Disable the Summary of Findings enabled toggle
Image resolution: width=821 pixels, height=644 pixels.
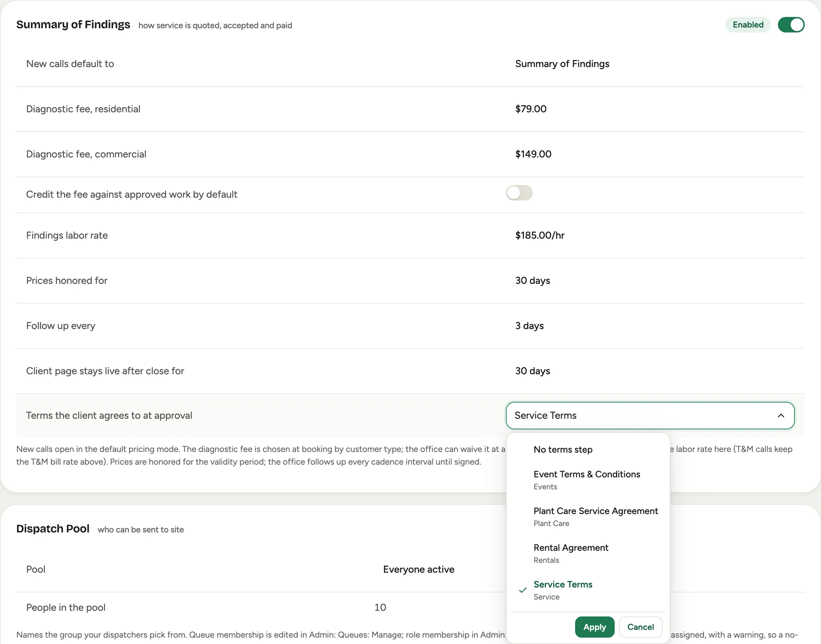(x=791, y=25)
